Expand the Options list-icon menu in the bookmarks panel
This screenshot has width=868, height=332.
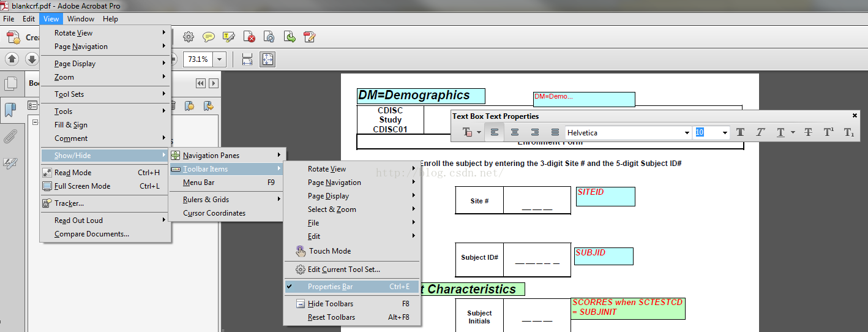[x=33, y=105]
